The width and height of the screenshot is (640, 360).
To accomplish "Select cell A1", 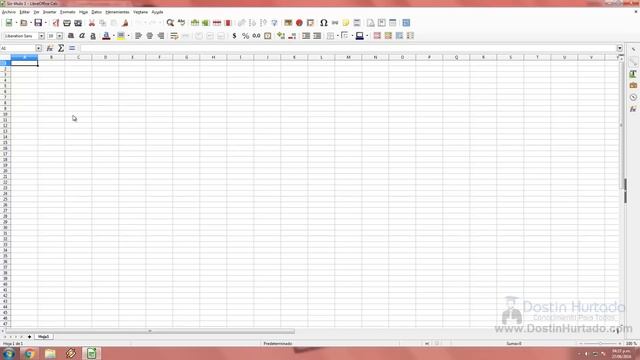I will (24, 63).
